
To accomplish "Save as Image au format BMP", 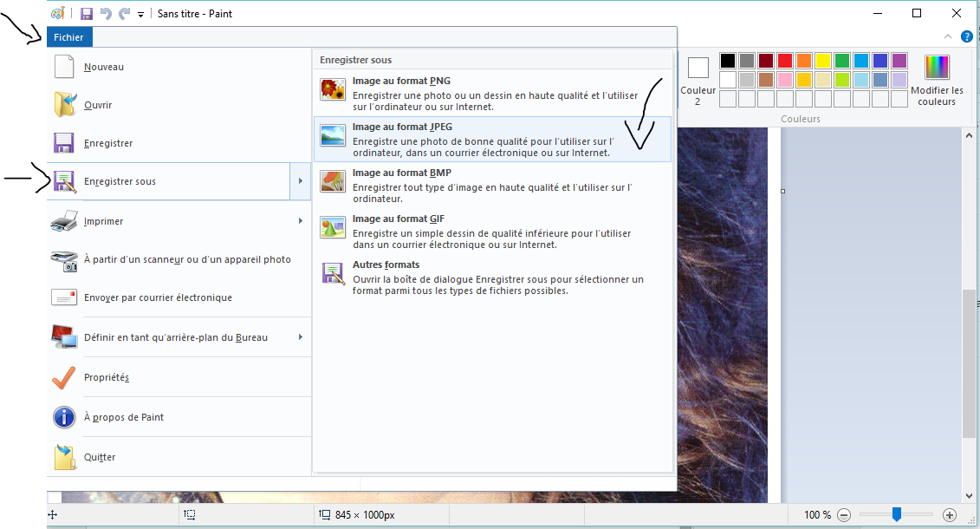I will [x=492, y=185].
